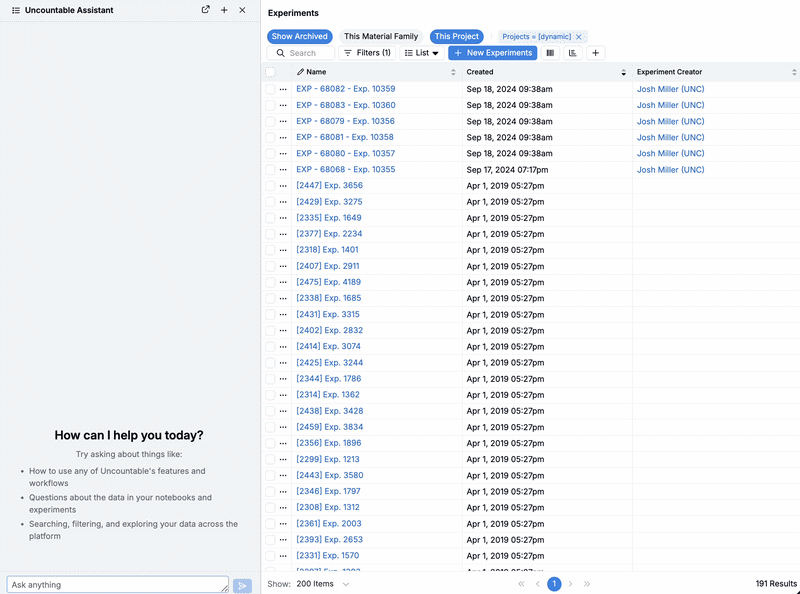Select the This Material Family tab
The image size is (800, 594).
point(381,37)
